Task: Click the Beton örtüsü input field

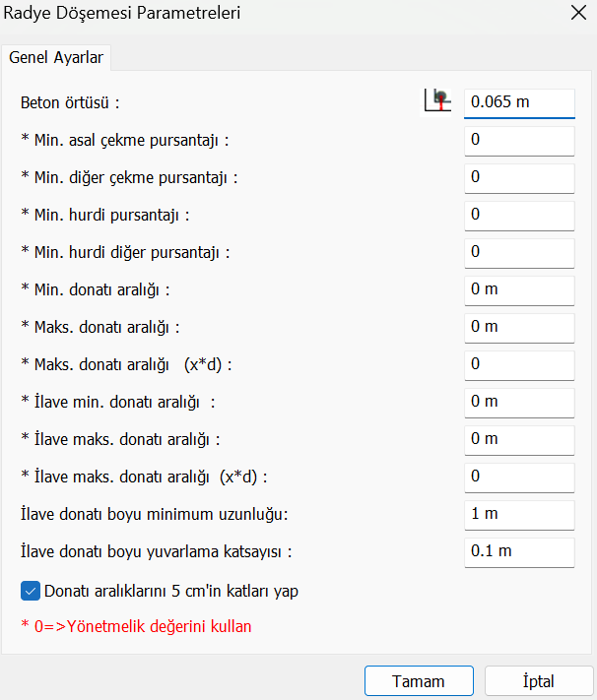Action: [x=518, y=101]
